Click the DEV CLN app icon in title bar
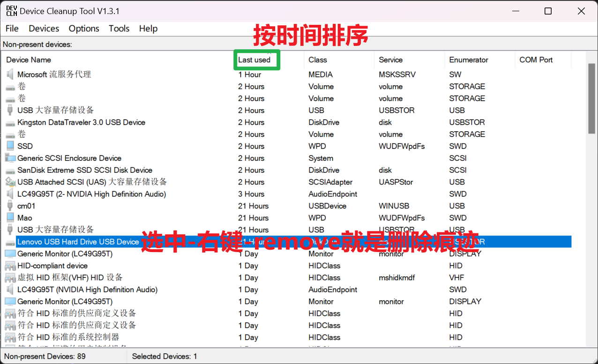598x364 pixels. 11,11
